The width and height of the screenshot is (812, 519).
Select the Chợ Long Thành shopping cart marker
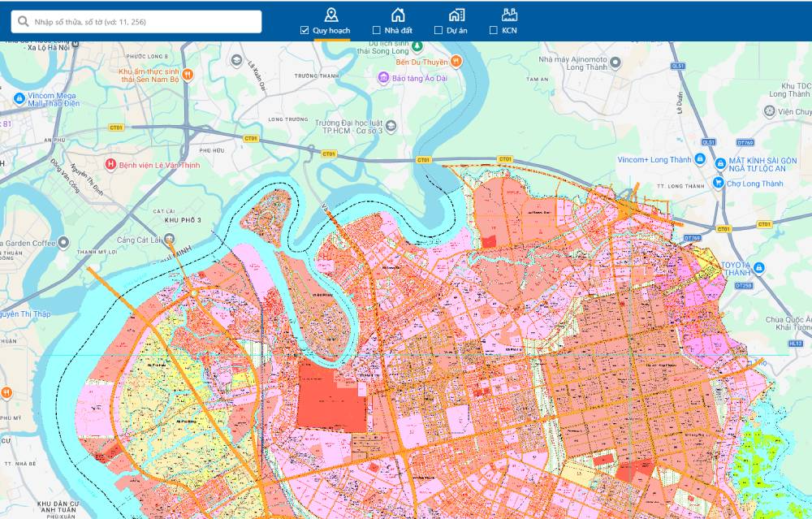click(x=718, y=184)
